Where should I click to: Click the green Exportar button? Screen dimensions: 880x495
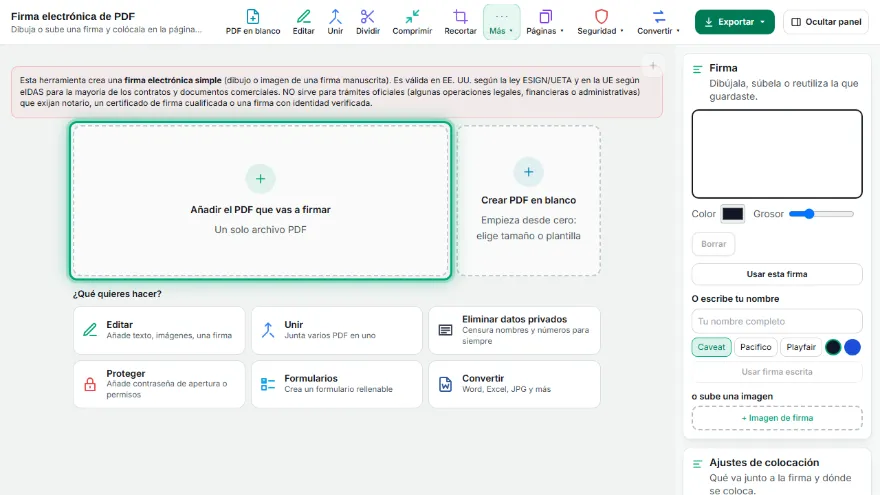[734, 22]
